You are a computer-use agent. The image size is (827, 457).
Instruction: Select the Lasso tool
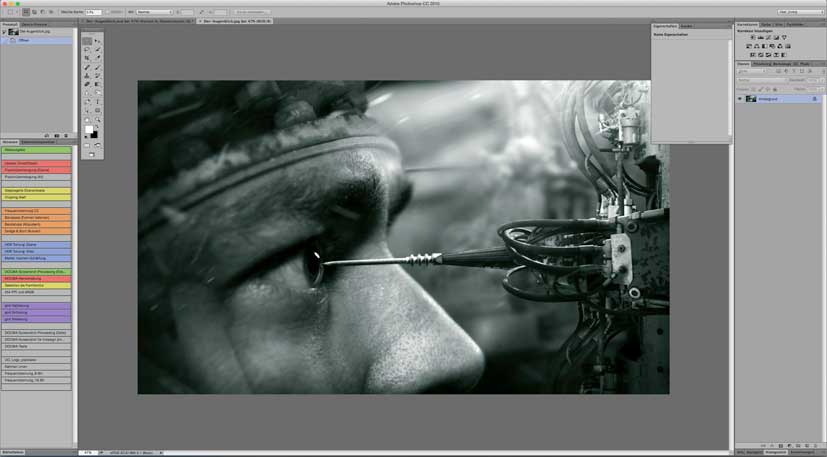(x=87, y=49)
